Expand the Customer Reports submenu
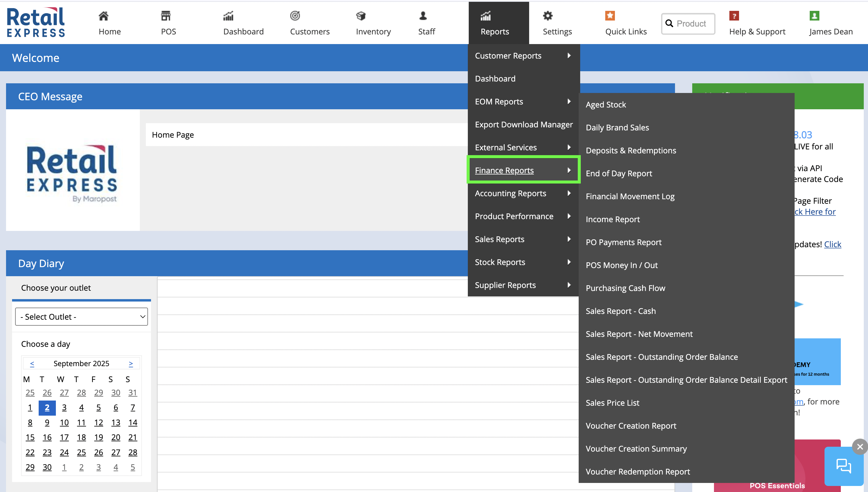 tap(522, 56)
